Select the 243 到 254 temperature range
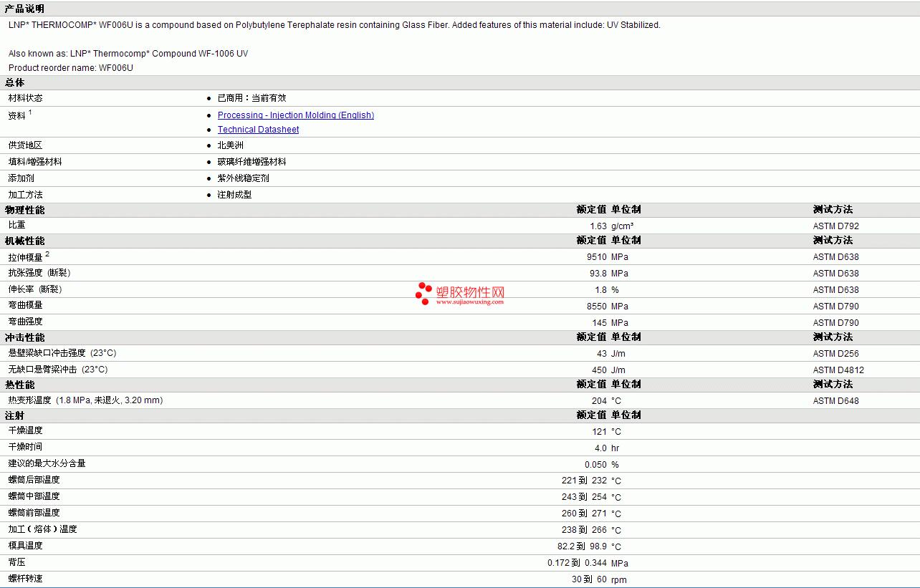Image resolution: width=920 pixels, height=588 pixels. click(584, 497)
